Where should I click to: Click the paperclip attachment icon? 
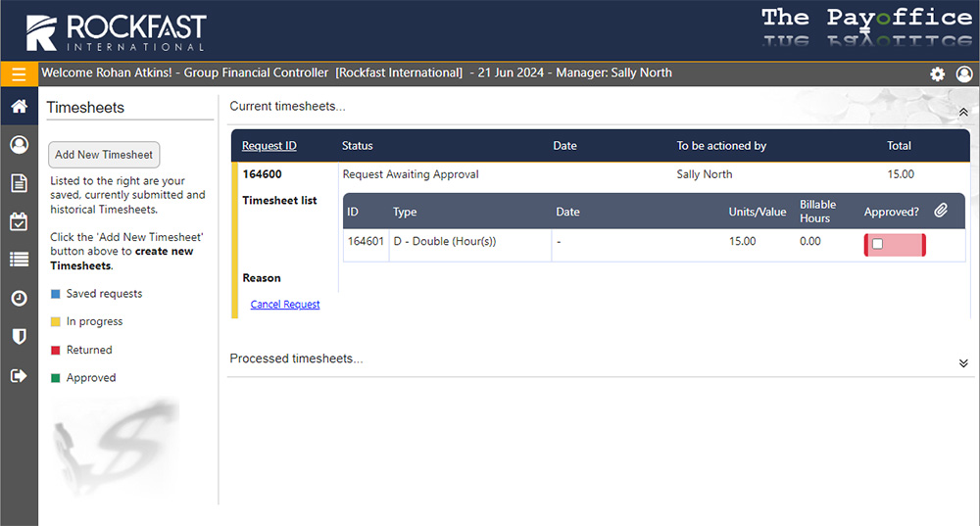click(941, 211)
